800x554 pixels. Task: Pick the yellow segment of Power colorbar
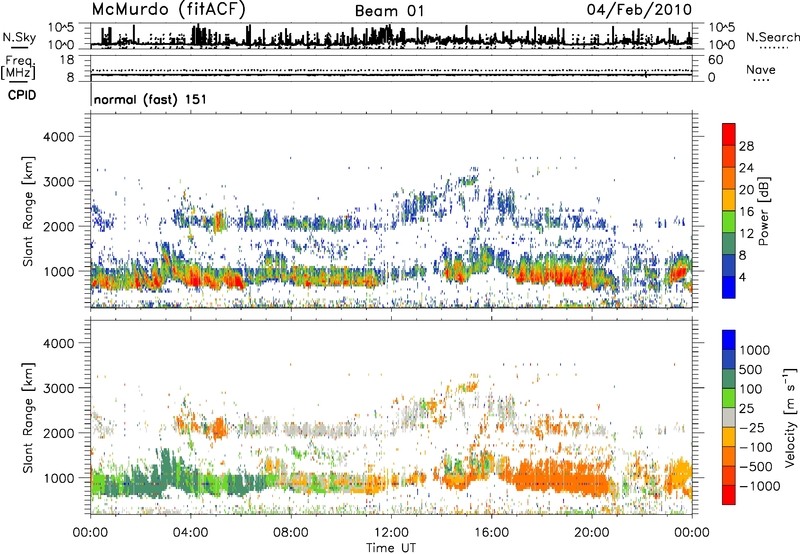(x=729, y=200)
